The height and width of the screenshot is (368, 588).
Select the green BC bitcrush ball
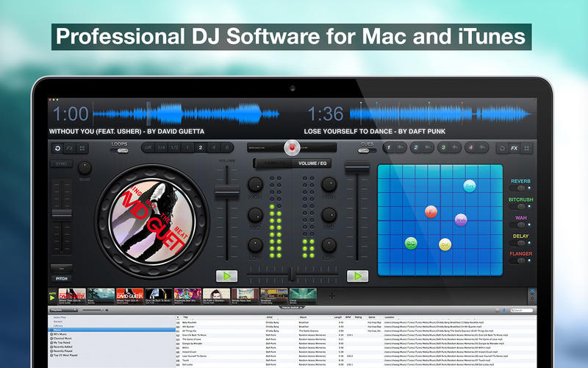pyautogui.click(x=411, y=244)
